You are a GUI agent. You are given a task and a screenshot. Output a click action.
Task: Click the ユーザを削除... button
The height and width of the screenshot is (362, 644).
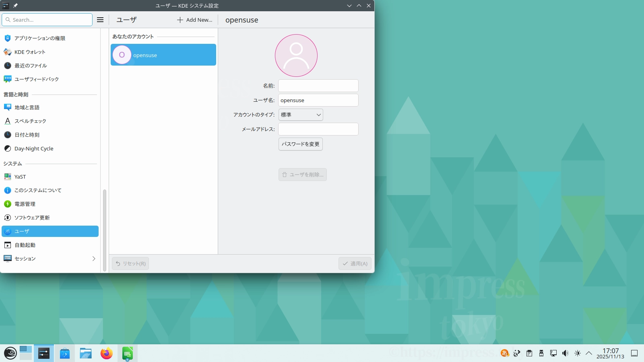tap(303, 175)
